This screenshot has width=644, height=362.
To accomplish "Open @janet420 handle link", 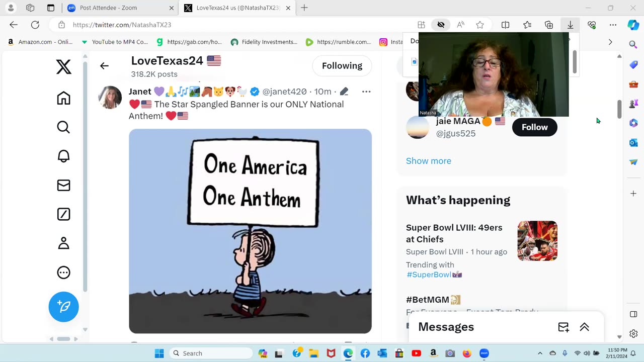I will click(285, 92).
